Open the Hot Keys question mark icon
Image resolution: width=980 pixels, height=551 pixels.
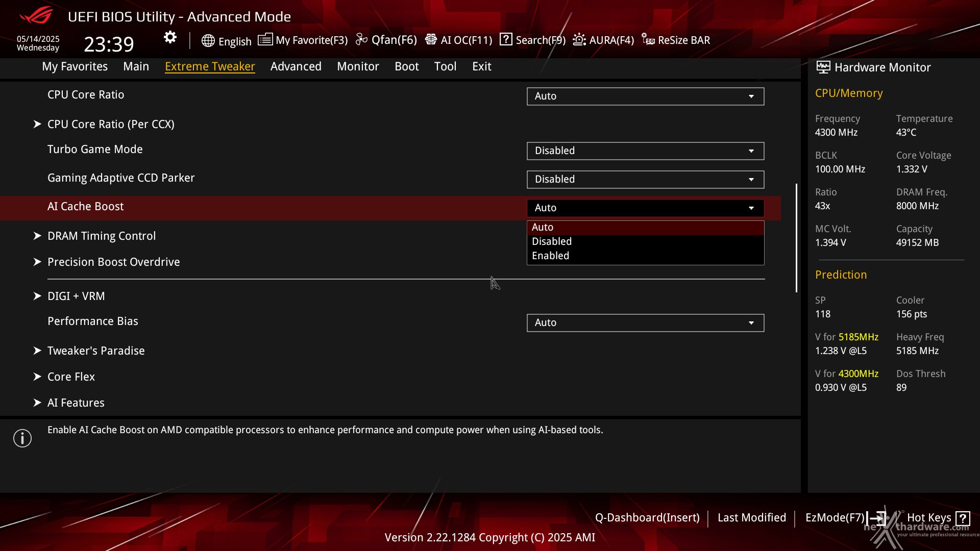[x=963, y=518]
